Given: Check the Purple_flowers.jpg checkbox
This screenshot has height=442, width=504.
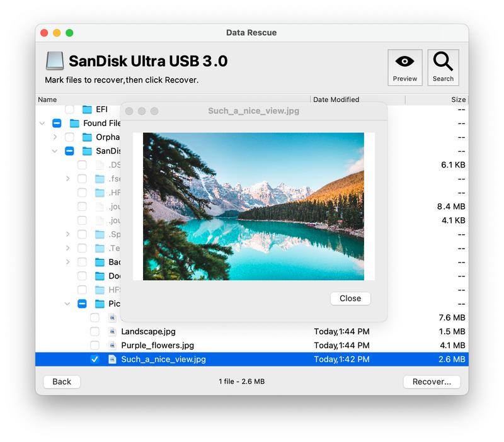Looking at the screenshot, I should [94, 345].
